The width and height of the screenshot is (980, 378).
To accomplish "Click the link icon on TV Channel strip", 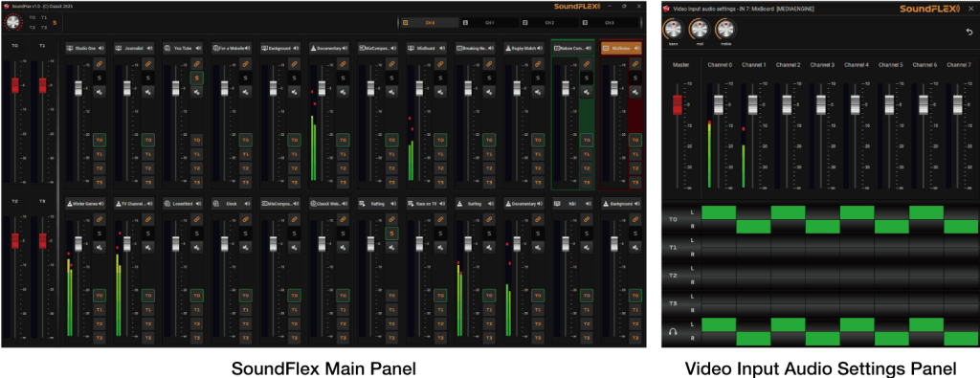I will pos(148,219).
